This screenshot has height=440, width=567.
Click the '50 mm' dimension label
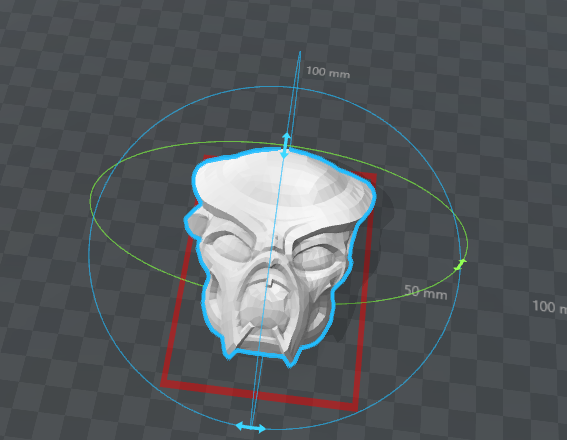[x=426, y=292]
